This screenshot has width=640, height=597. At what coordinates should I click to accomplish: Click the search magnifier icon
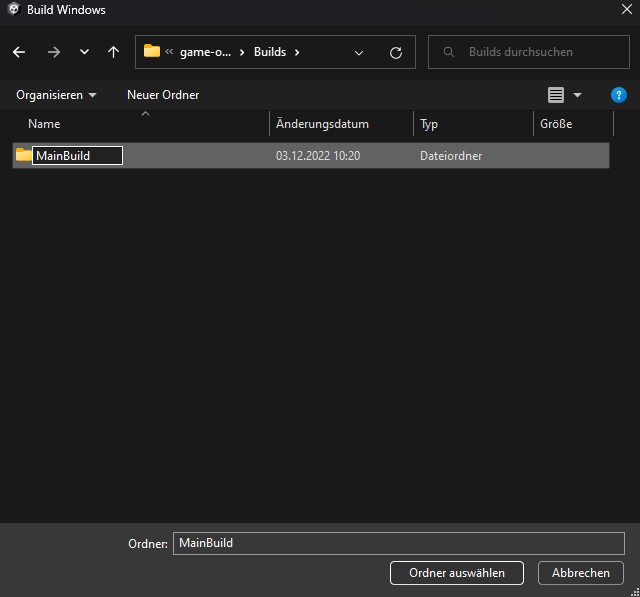pyautogui.click(x=449, y=52)
